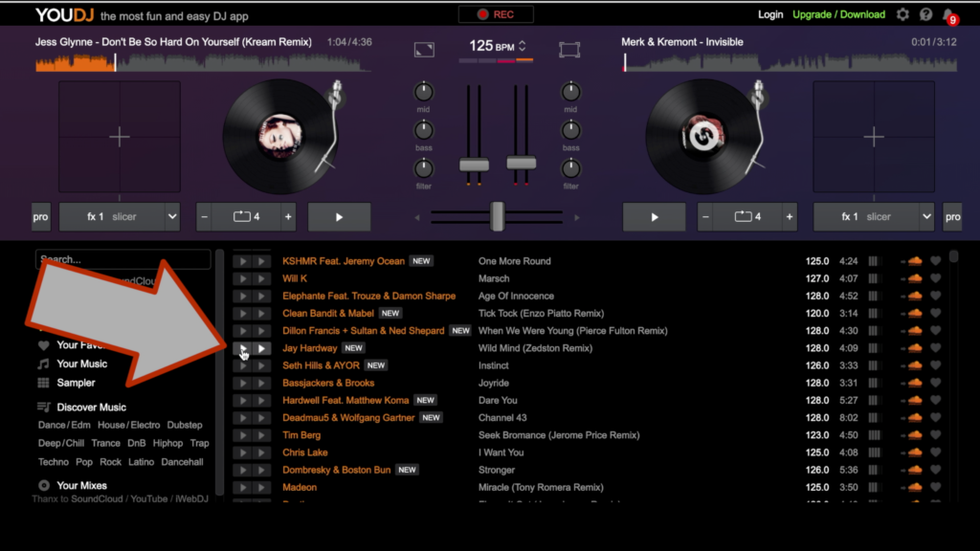This screenshot has width=980, height=551.
Task: Favorite the Chris Lake I Want You track
Action: point(936,452)
